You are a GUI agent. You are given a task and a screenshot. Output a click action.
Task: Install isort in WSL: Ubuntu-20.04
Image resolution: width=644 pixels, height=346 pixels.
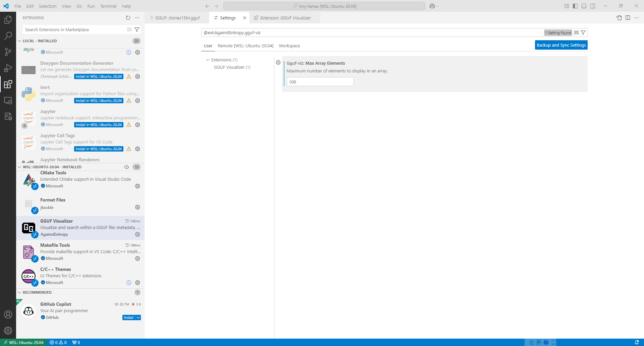(99, 101)
